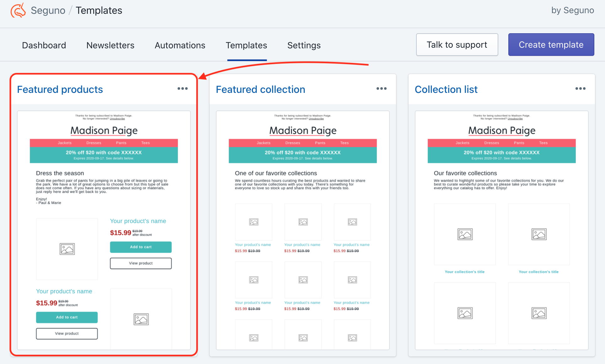Open Featured collection options menu (three dots)
605x364 pixels.
381,89
